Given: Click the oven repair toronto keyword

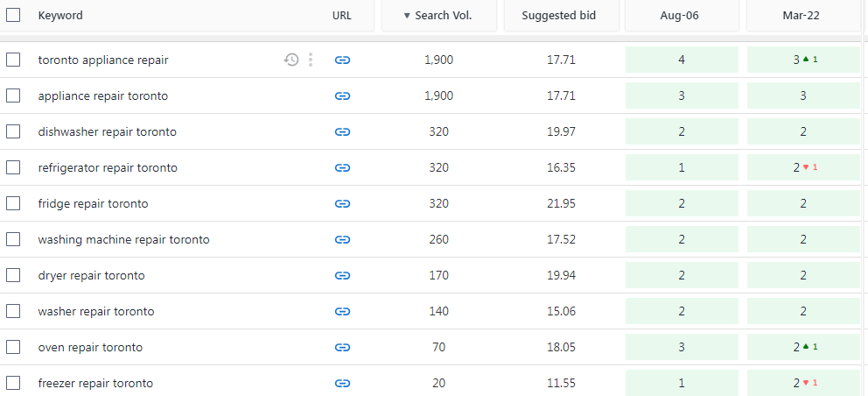Looking at the screenshot, I should click(90, 348).
